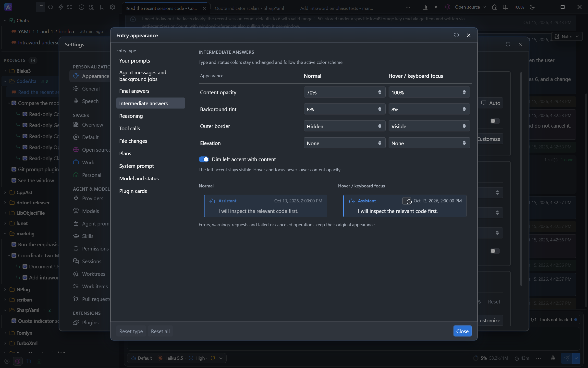Open the book icon in title bar
This screenshot has width=588, height=368.
click(x=505, y=7)
